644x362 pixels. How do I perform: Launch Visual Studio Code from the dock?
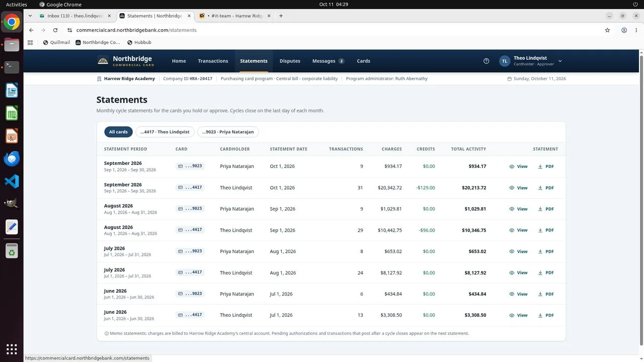coord(12,181)
